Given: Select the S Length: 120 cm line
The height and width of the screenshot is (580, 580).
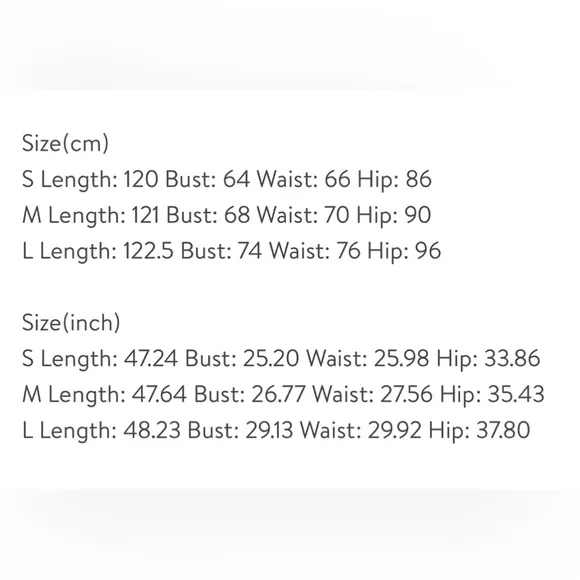Looking at the screenshot, I should 227,179.
